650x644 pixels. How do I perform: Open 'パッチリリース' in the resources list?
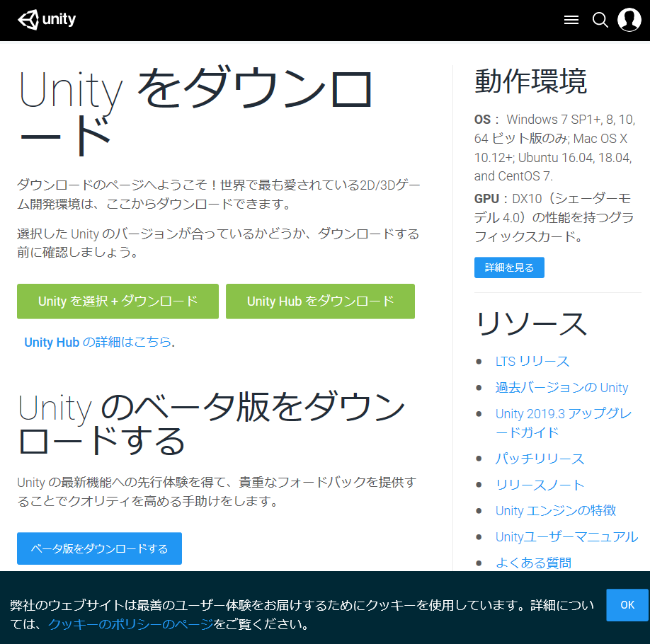(x=540, y=459)
